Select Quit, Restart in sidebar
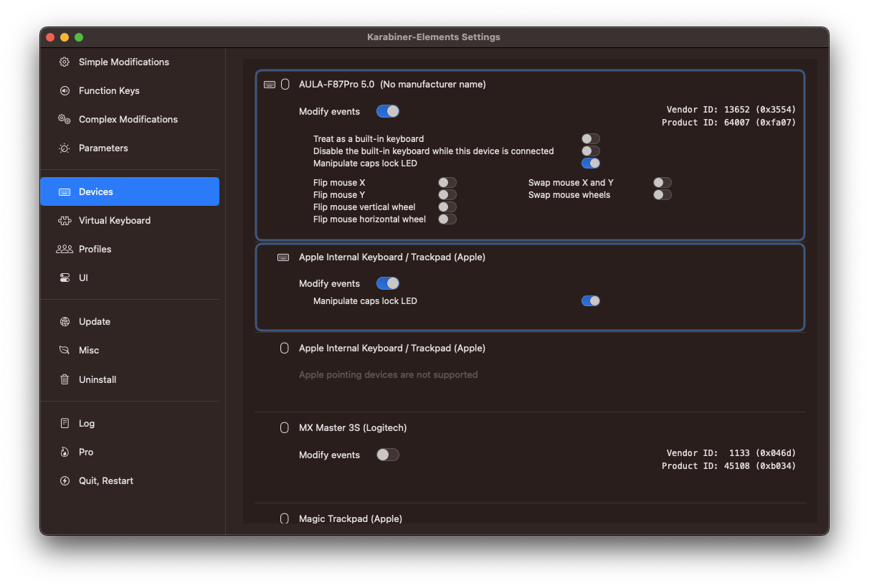This screenshot has width=869, height=588. point(130,480)
